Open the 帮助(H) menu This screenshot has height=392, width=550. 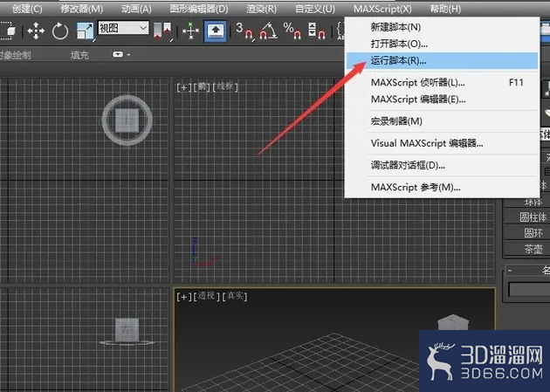coord(445,9)
